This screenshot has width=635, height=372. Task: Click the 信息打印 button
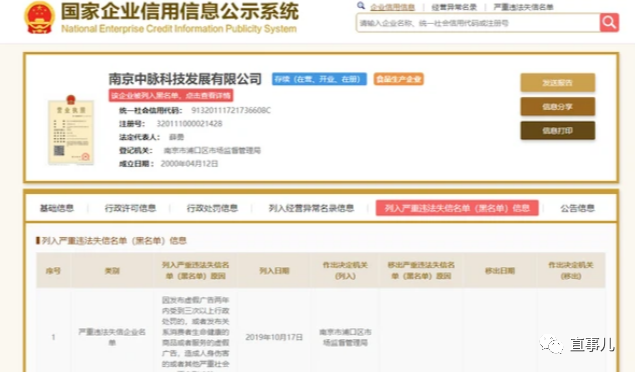click(x=558, y=130)
